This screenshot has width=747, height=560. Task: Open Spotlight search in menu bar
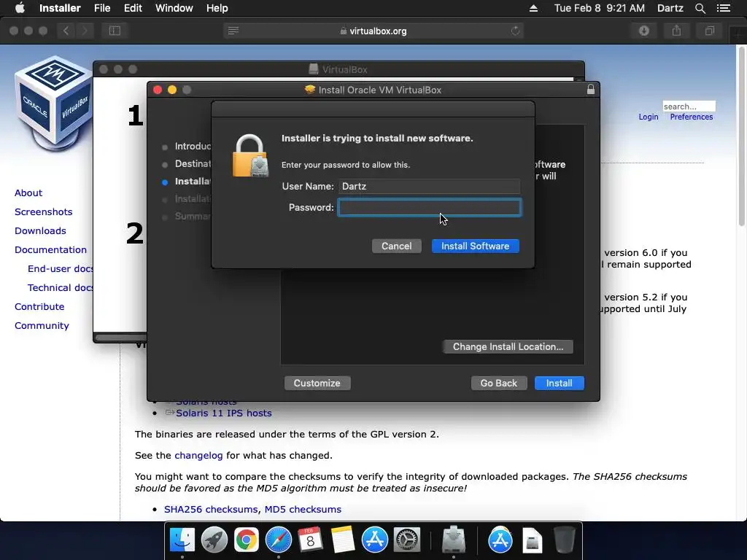click(700, 8)
